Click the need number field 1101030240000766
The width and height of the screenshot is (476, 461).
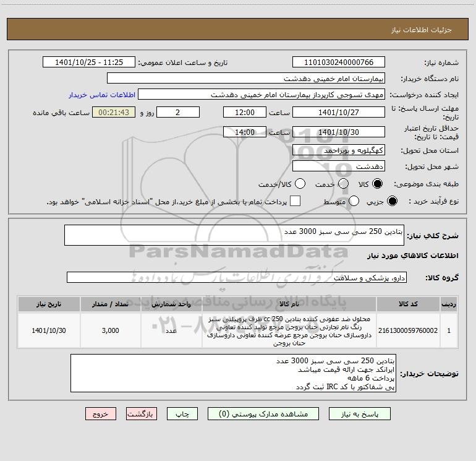click(339, 62)
